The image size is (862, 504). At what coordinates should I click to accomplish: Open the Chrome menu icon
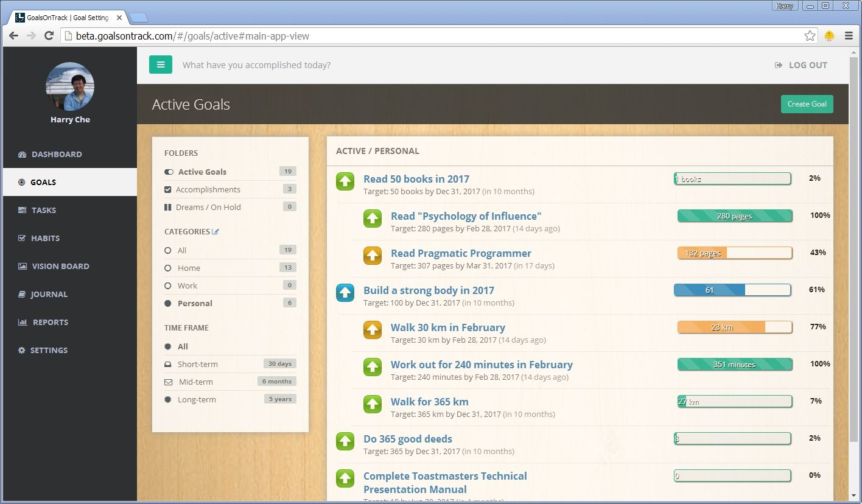click(x=849, y=36)
